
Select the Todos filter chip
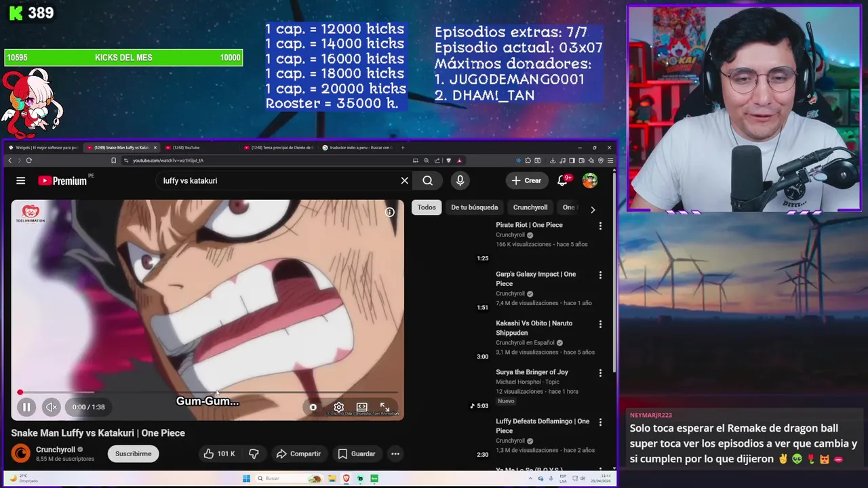pos(427,207)
